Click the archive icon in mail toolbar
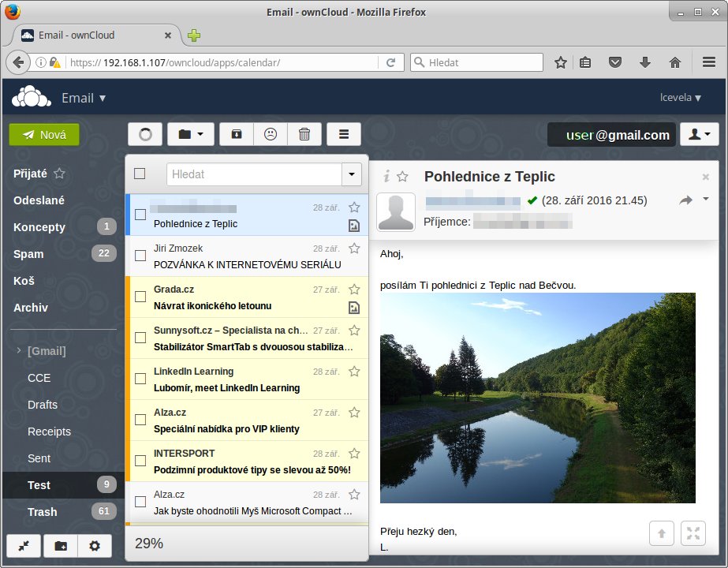Screen dimensions: 728x568 tap(236, 134)
